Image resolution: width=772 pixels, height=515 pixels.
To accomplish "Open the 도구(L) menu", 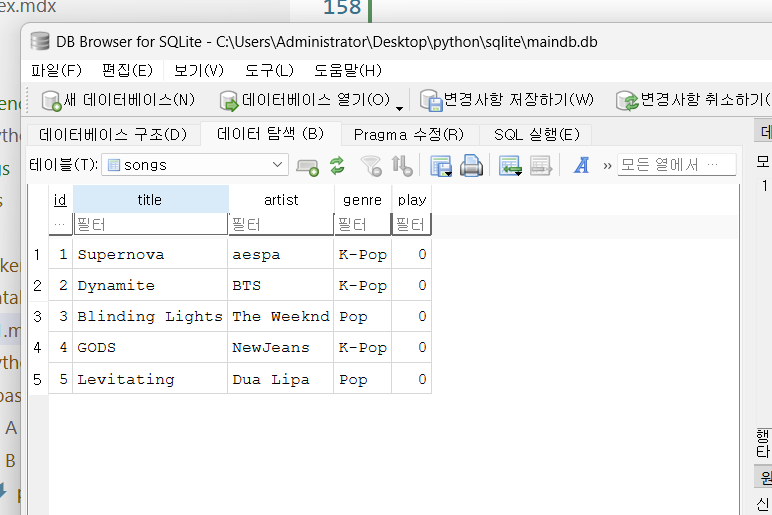I will coord(269,70).
